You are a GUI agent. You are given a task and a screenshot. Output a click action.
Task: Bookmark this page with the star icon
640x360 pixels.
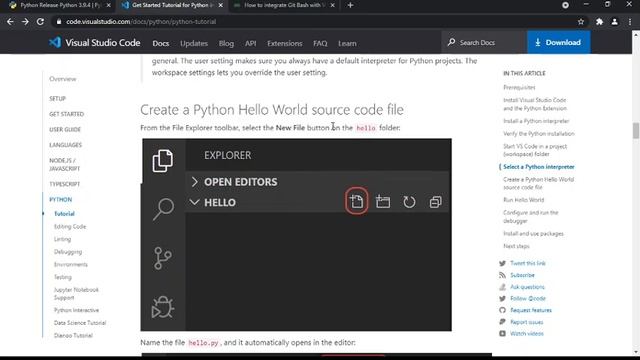click(581, 22)
